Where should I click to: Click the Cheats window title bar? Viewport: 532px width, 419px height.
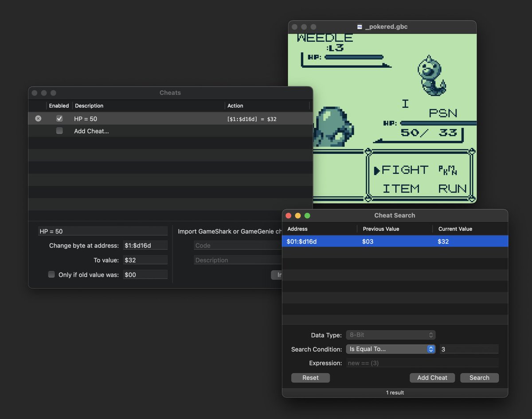pyautogui.click(x=170, y=93)
